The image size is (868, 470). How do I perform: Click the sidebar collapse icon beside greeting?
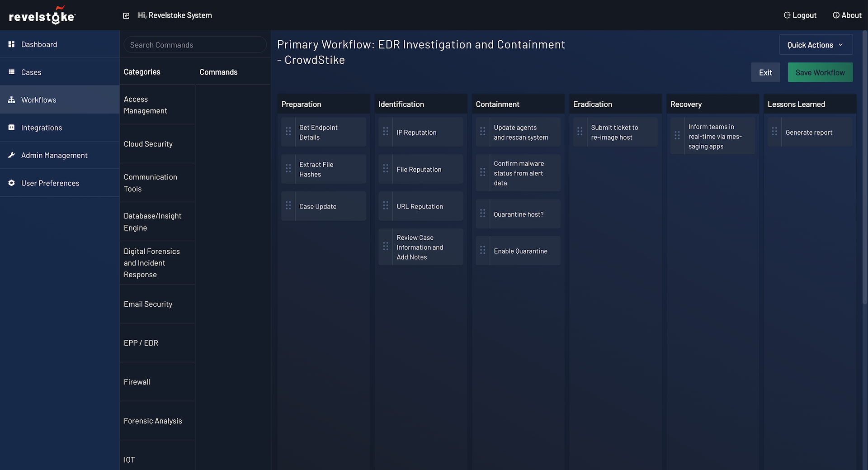[x=126, y=16]
